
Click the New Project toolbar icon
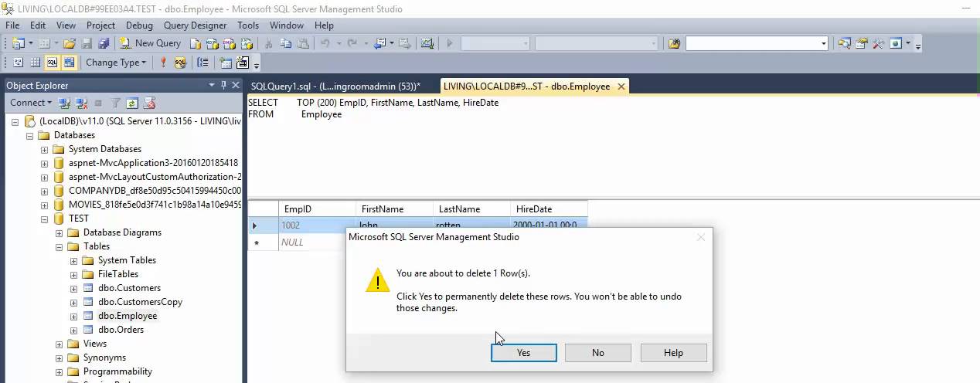[19, 43]
